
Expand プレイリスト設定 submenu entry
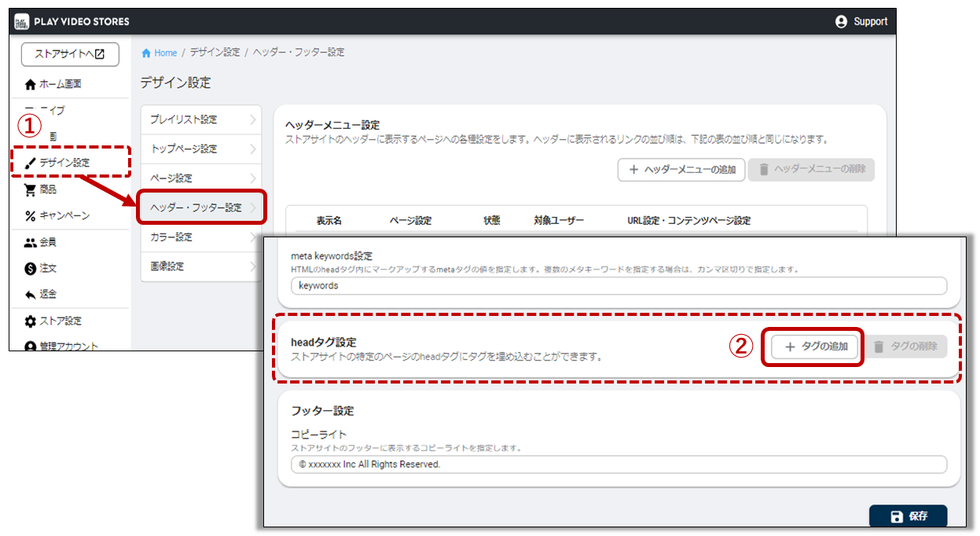click(200, 119)
